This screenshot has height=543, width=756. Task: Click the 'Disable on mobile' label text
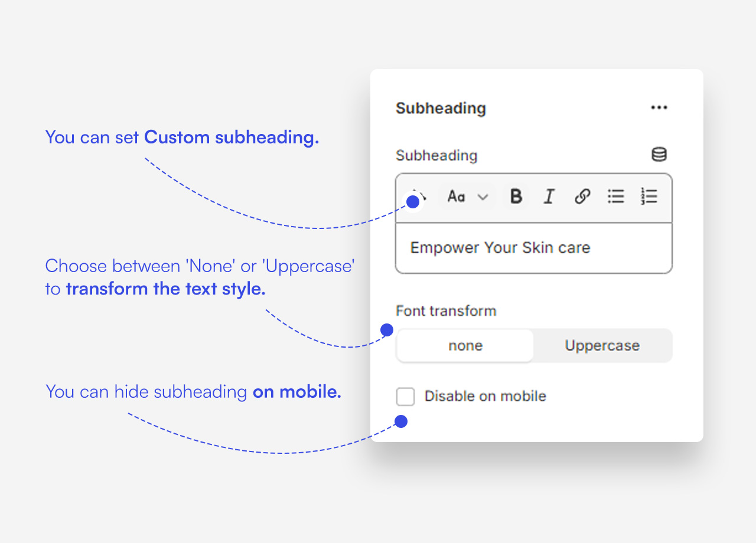point(485,397)
